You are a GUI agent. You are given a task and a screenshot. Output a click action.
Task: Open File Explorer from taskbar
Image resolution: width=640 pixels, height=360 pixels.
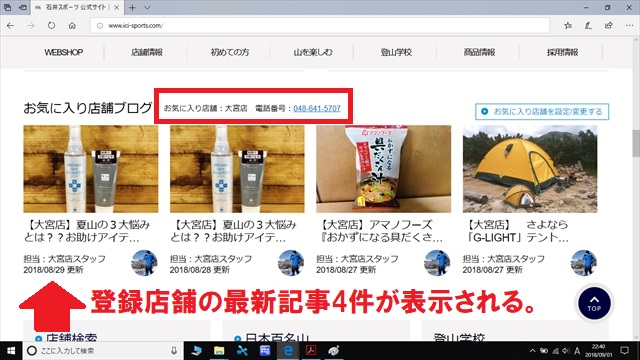click(x=219, y=351)
